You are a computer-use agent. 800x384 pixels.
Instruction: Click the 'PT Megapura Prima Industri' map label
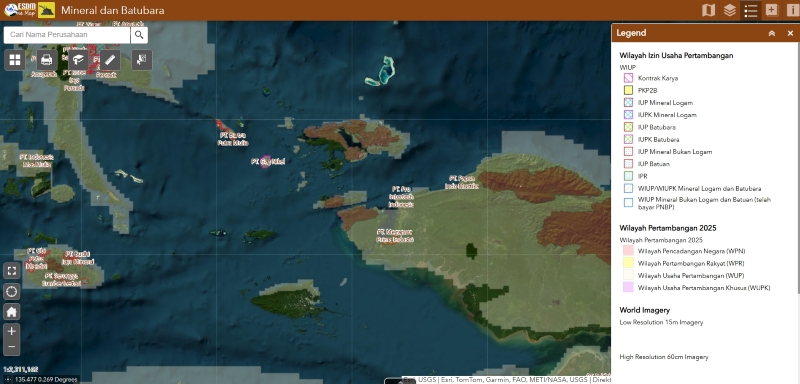tap(395, 235)
